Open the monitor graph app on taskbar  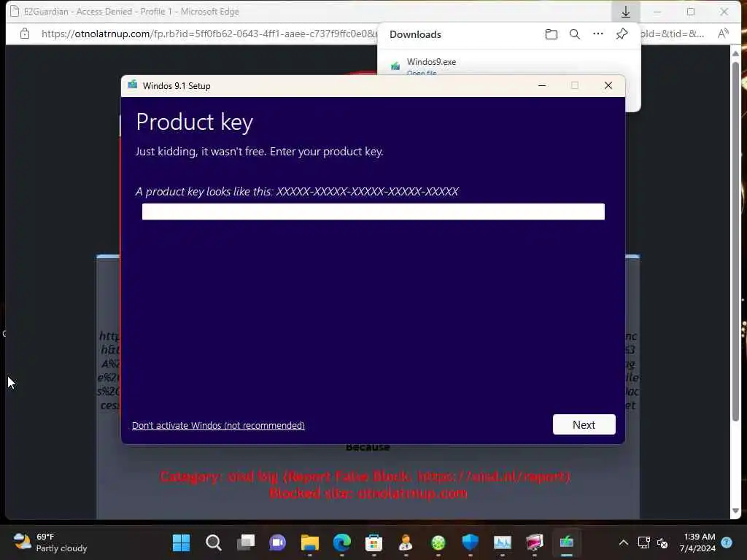(502, 542)
